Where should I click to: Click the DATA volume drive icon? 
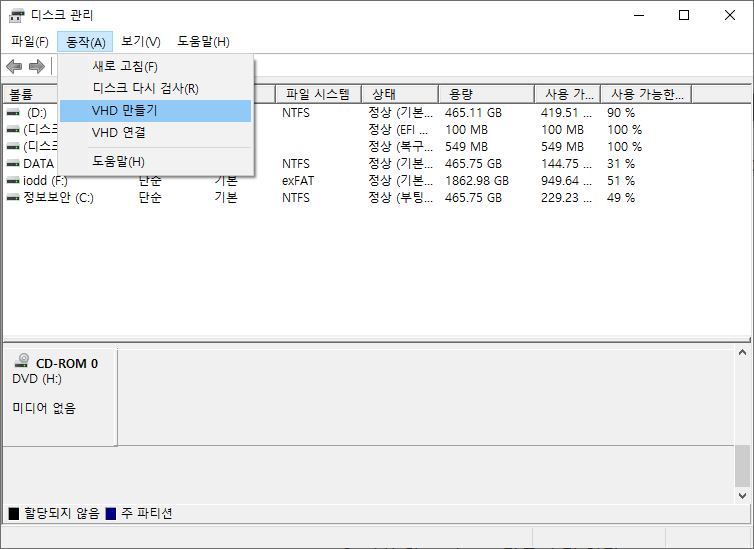pyautogui.click(x=13, y=164)
